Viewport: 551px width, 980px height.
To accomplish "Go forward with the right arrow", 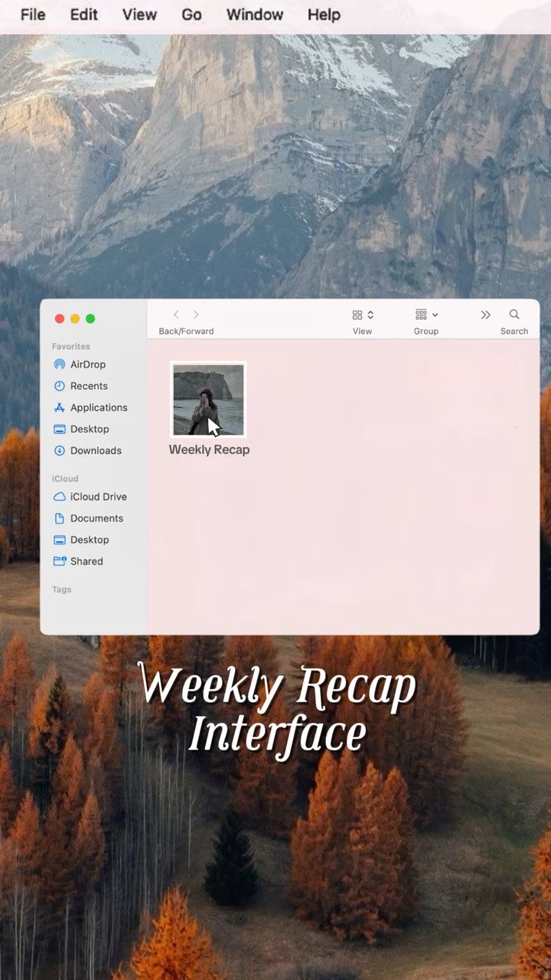I will (196, 315).
